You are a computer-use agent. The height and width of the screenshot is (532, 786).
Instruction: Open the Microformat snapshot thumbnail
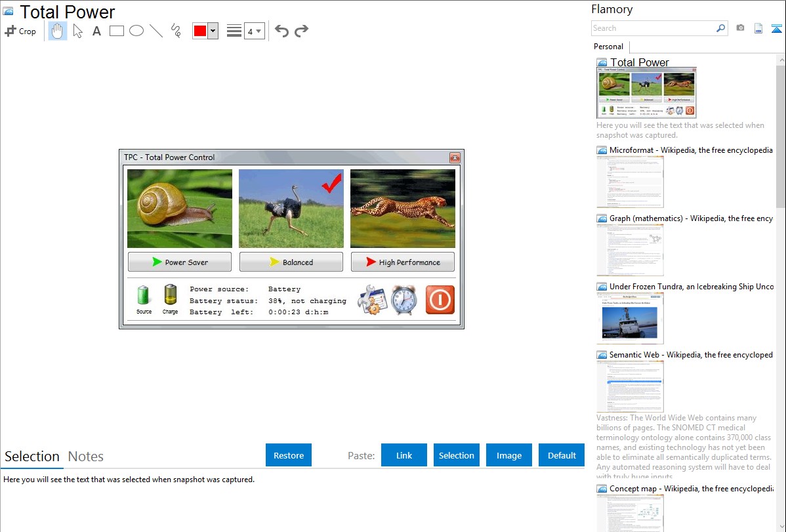[630, 182]
